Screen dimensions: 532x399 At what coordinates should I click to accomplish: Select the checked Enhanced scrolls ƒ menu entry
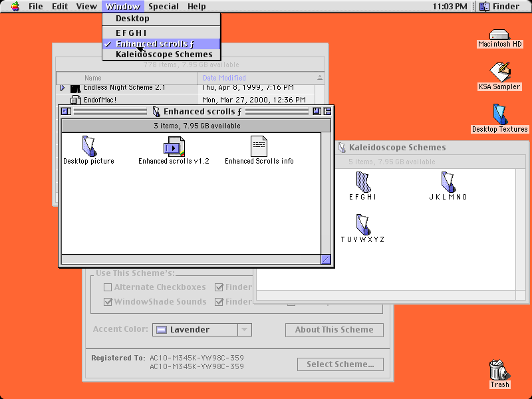162,44
